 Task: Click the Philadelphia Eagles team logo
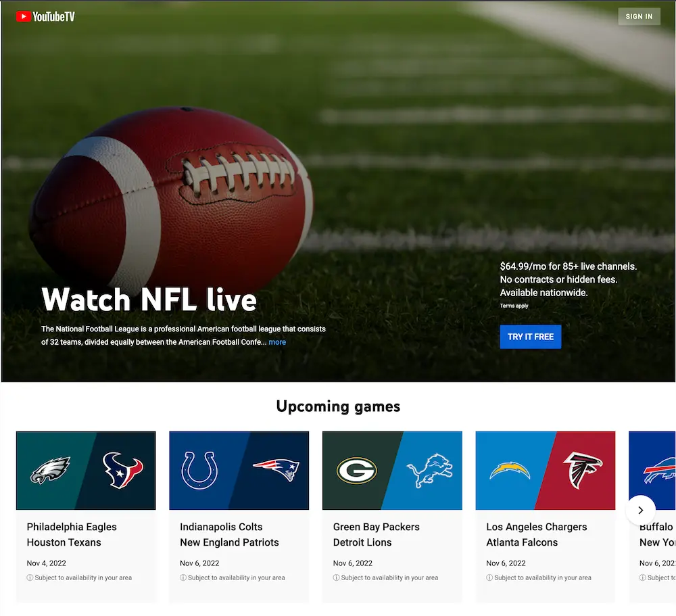pos(51,470)
